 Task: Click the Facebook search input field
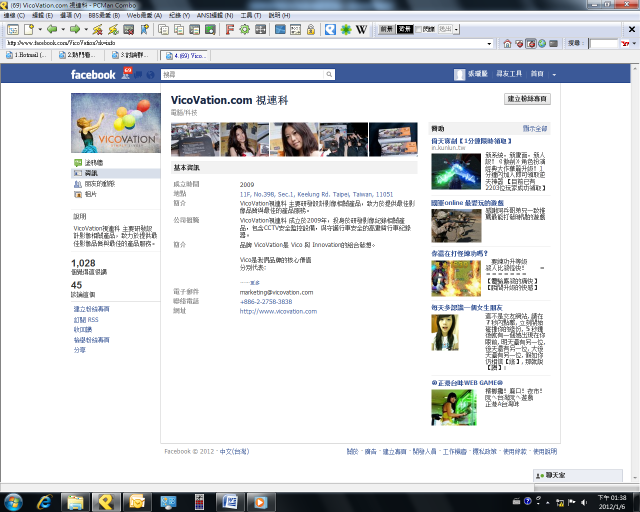[x=242, y=74]
